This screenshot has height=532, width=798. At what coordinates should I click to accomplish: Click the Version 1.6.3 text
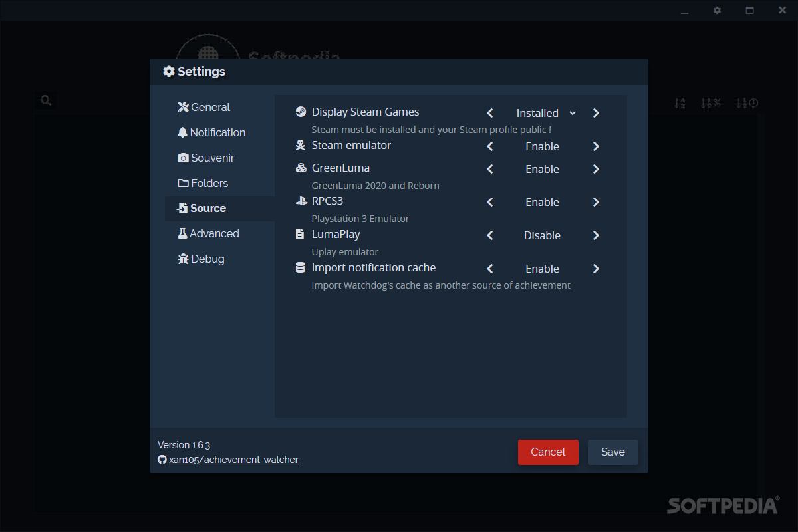pyautogui.click(x=184, y=445)
